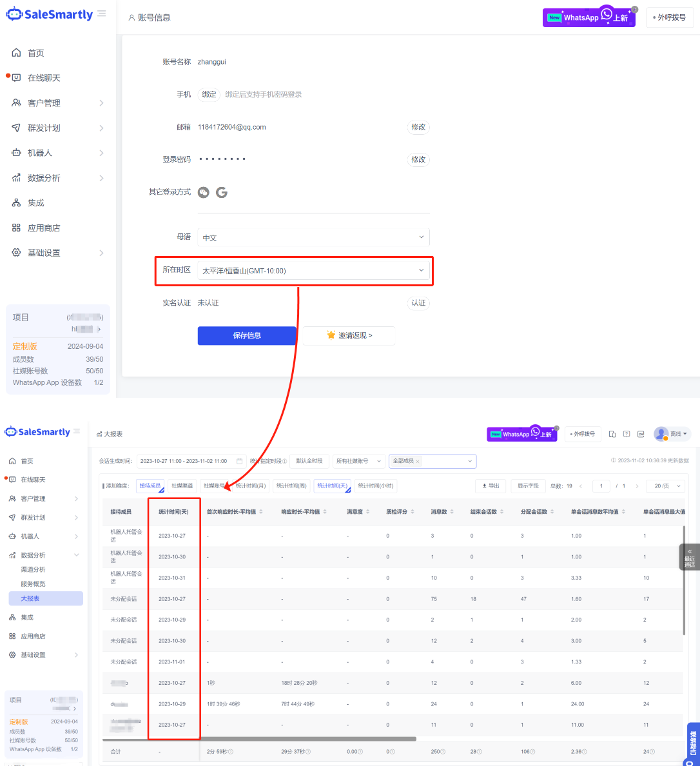700x766 pixels.
Task: Click the 导出 export download button
Action: 491,486
